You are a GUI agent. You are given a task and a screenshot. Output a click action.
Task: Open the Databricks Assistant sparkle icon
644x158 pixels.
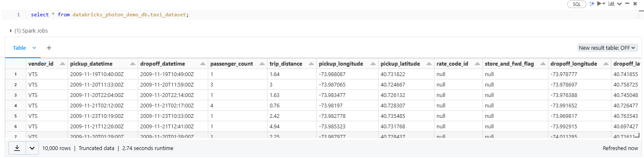[x=592, y=4]
